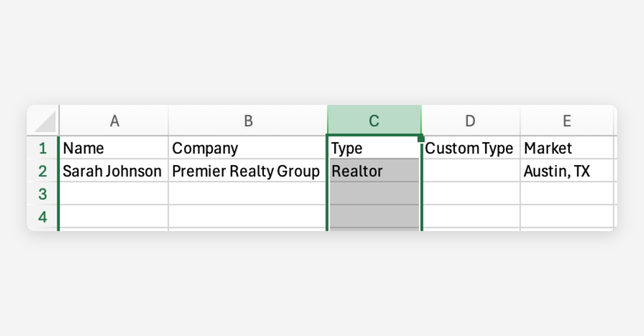Screen dimensions: 644x336
Task: Select the Custom Type header cell
Action: pos(471,148)
